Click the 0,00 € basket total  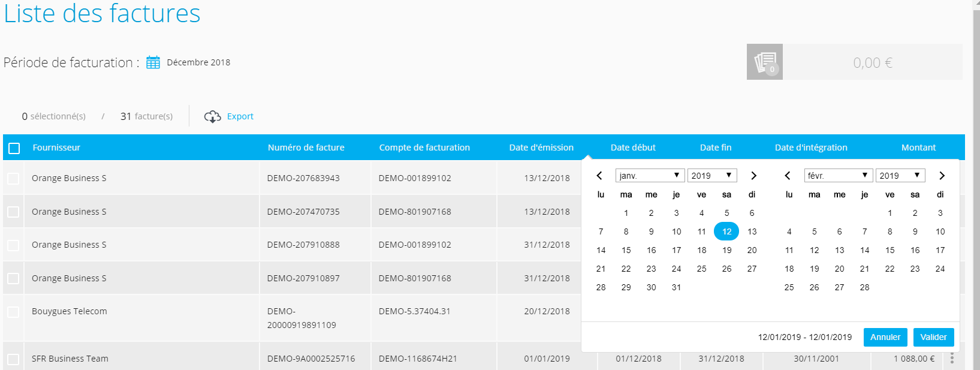[x=873, y=62]
